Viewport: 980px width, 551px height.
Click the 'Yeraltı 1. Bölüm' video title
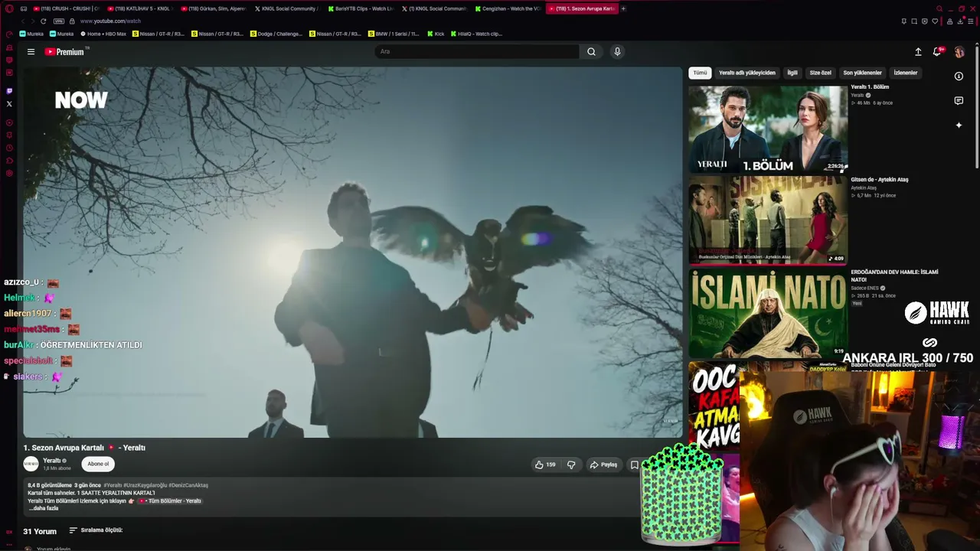[870, 87]
